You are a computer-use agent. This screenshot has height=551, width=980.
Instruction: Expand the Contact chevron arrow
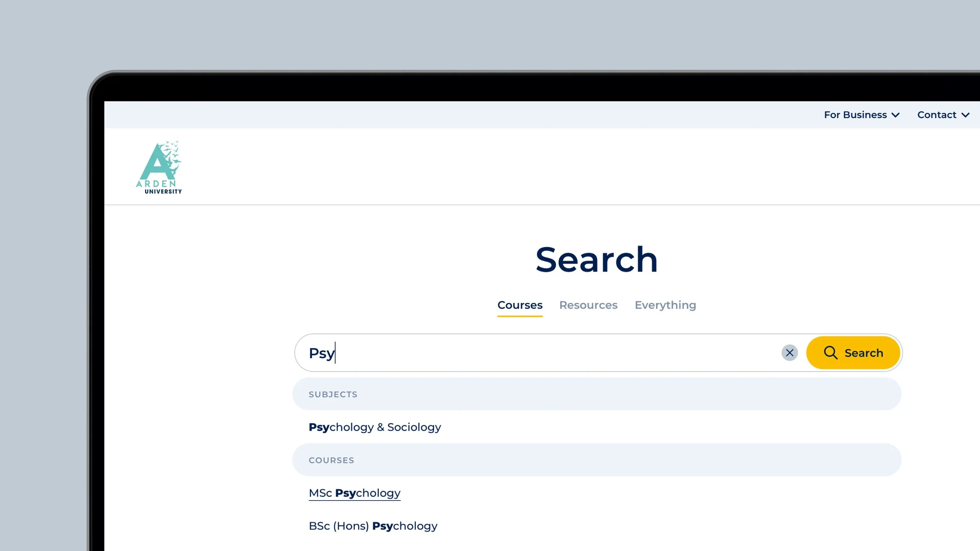click(x=965, y=115)
